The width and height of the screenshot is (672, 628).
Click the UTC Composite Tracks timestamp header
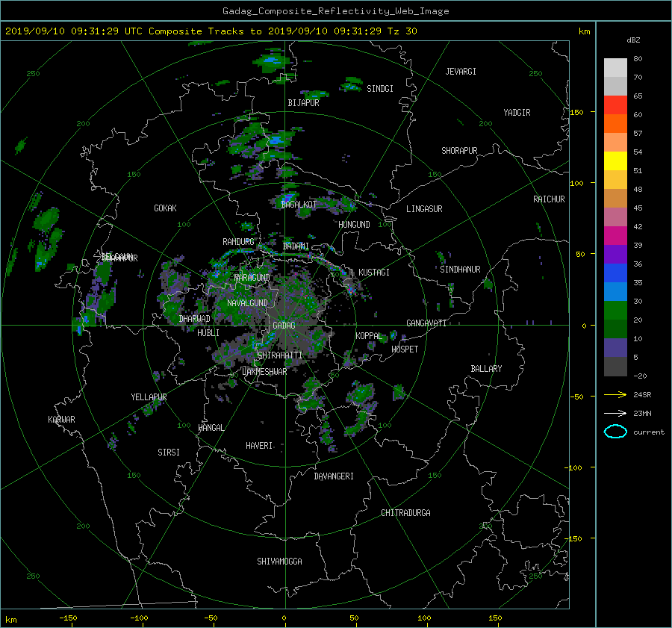(211, 31)
